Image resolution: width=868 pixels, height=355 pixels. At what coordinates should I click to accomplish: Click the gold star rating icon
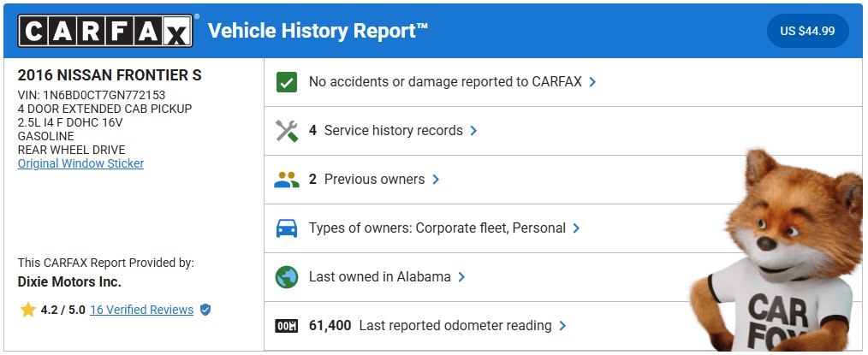click(27, 310)
